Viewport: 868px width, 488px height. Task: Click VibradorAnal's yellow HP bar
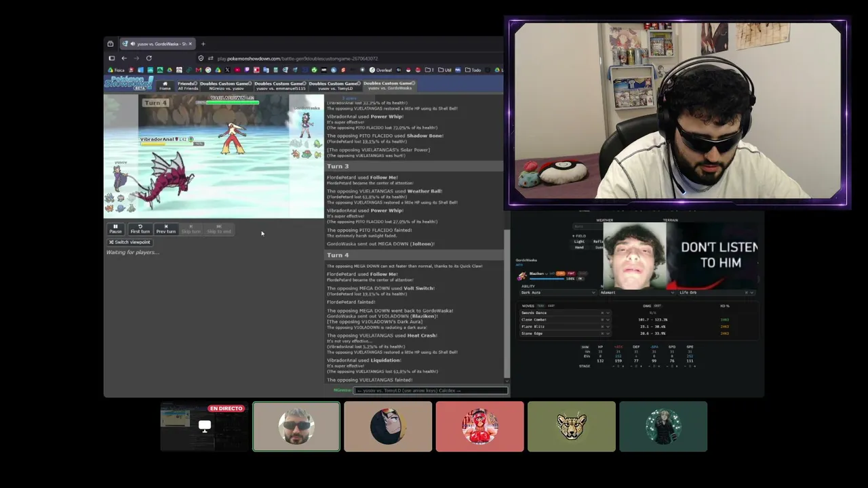(165, 144)
